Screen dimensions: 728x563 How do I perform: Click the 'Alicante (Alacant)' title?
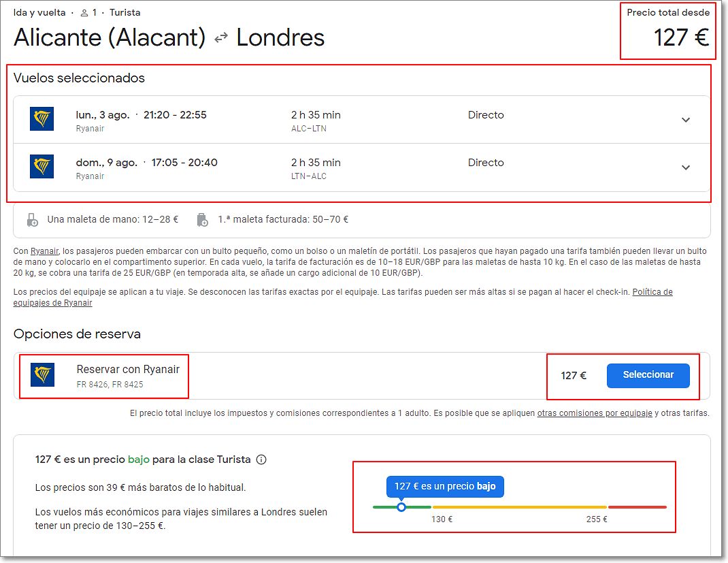tap(110, 37)
